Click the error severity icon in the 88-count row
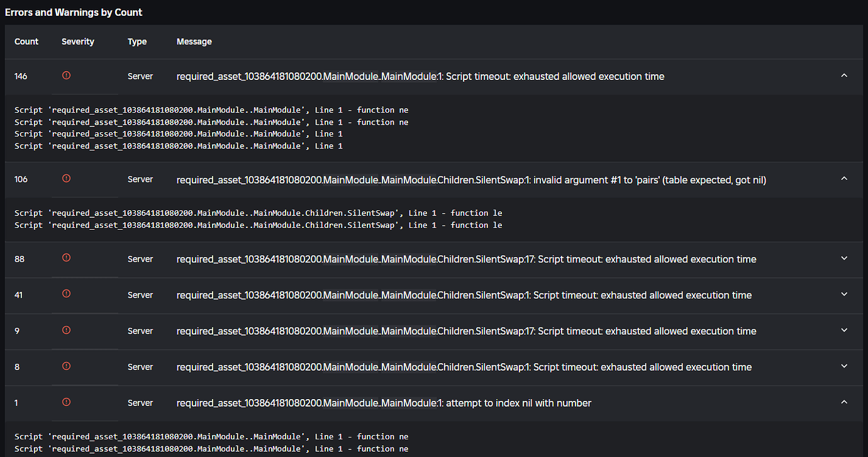This screenshot has height=457, width=868. point(67,258)
